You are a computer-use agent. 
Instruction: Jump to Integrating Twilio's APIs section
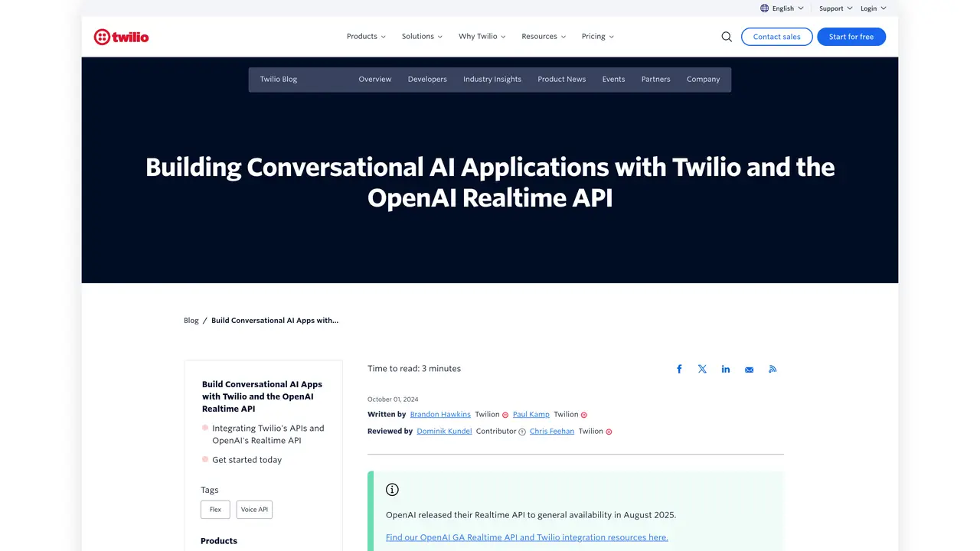click(x=268, y=435)
